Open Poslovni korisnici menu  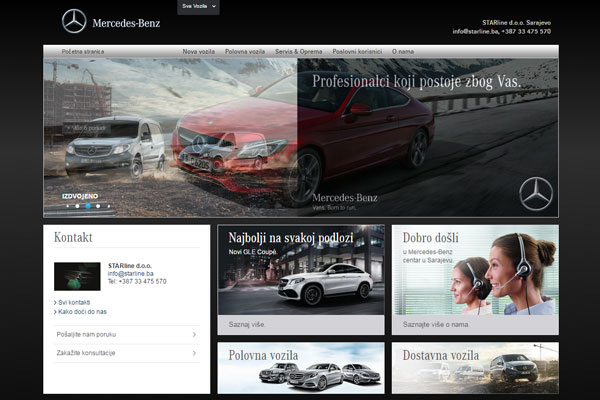[357, 52]
